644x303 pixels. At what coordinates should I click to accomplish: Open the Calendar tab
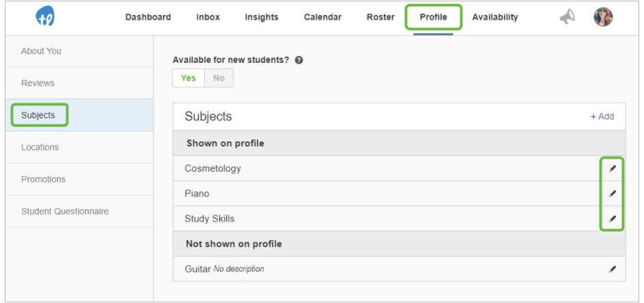[323, 17]
